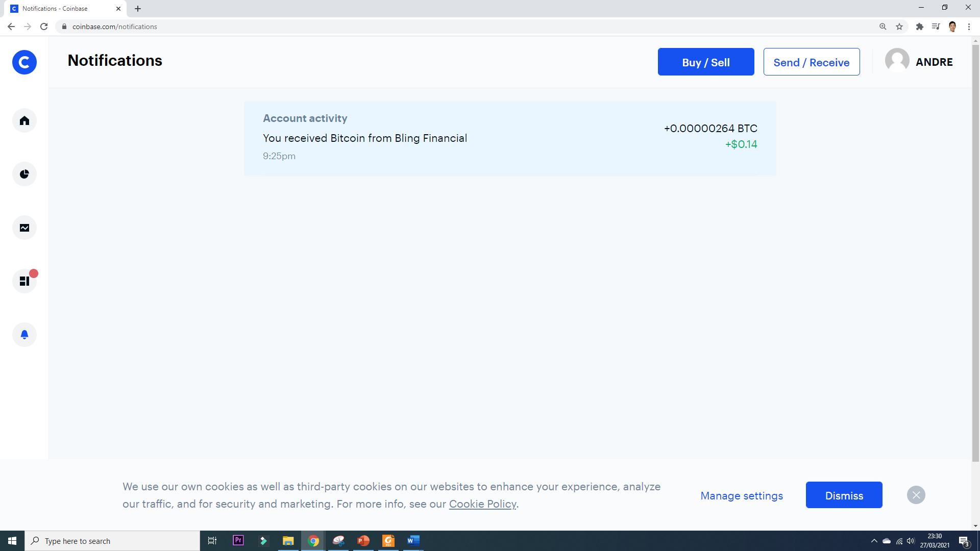
Task: Switch to the Notifications - Coinbase tab
Action: coord(61,8)
